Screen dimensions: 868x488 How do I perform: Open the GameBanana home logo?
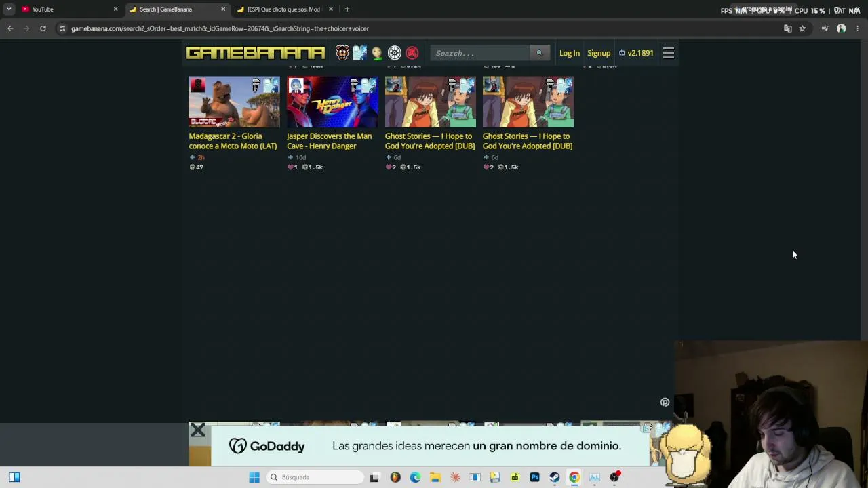[x=256, y=53]
